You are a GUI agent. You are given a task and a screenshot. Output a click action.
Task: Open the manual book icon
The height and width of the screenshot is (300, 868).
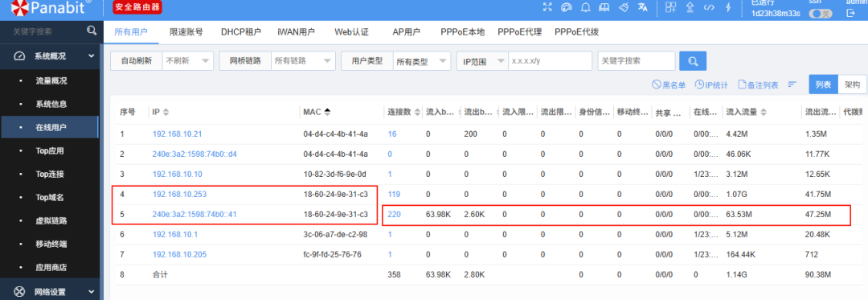[604, 7]
